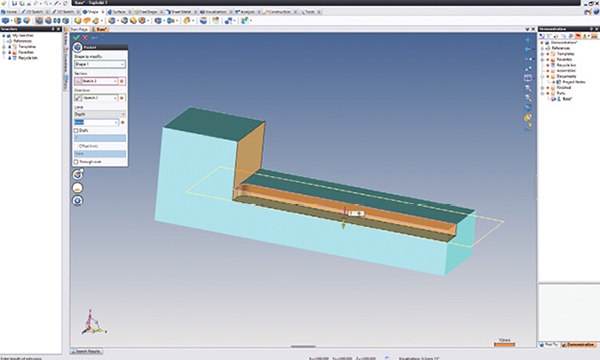
Task: Click the left arrow icon in view toolbar
Action: pyautogui.click(x=528, y=49)
